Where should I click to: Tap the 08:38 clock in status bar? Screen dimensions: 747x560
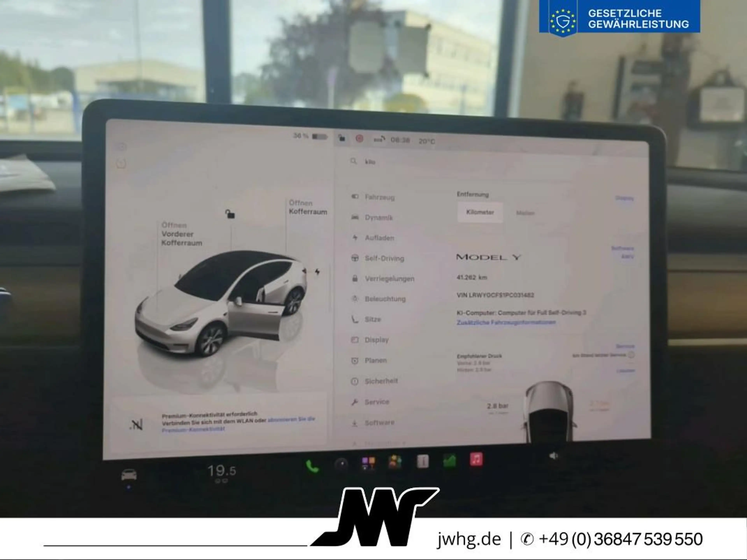point(400,140)
